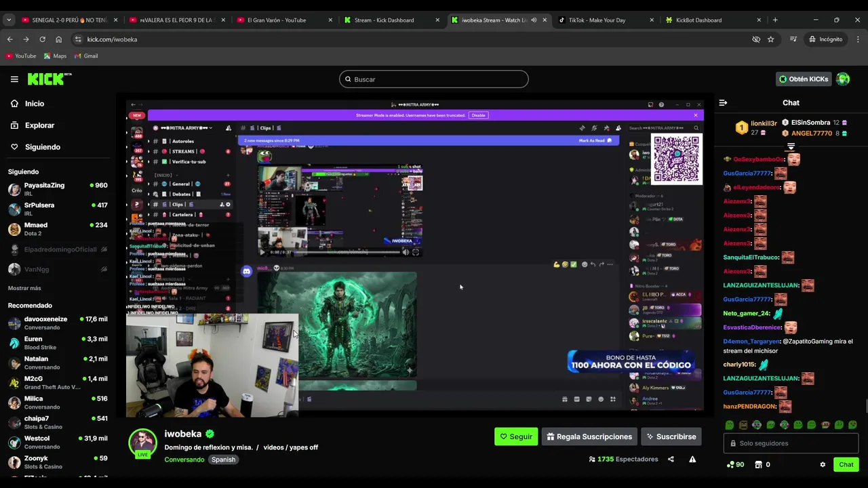Reload the browser page
The width and height of the screenshot is (868, 488).
(x=42, y=39)
